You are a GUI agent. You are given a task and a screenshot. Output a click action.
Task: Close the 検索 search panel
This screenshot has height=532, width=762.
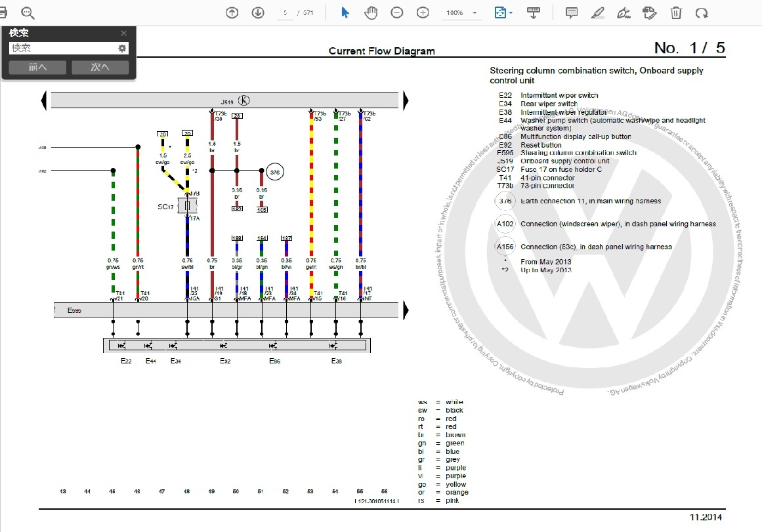coord(124,33)
